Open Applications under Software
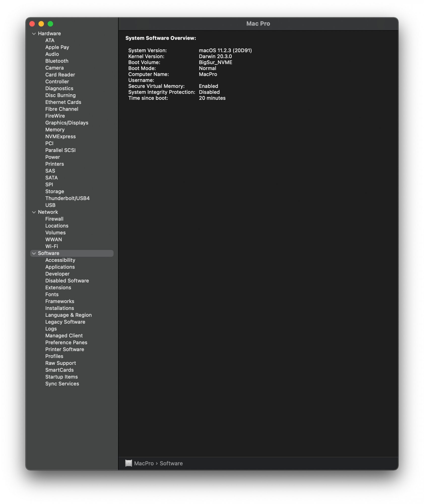The image size is (424, 504). pyautogui.click(x=60, y=267)
